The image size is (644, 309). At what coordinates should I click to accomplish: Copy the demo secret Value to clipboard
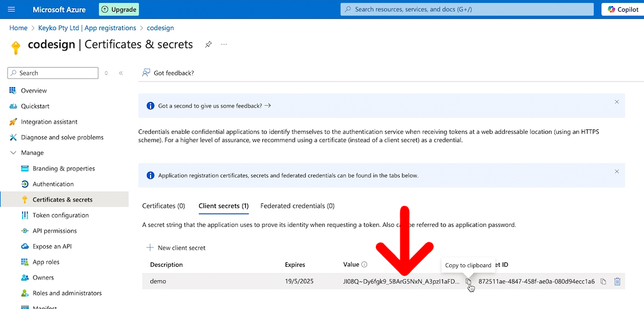click(x=468, y=281)
